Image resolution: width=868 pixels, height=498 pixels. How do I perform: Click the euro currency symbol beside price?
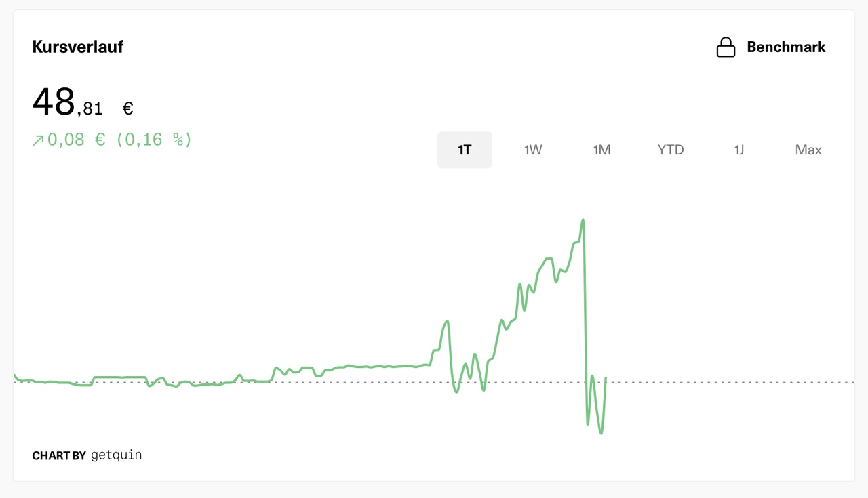click(127, 108)
